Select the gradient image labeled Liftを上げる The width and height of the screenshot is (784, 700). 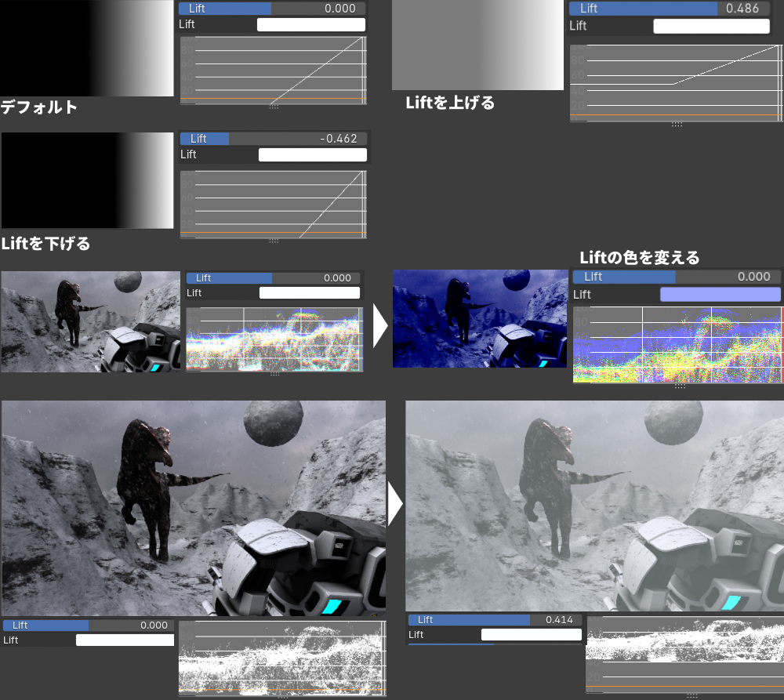477,45
